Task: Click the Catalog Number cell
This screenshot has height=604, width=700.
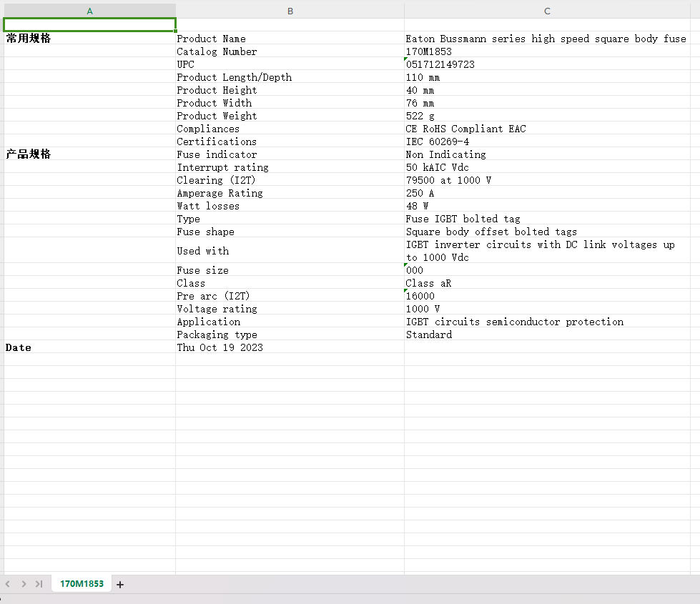Action: click(x=290, y=51)
